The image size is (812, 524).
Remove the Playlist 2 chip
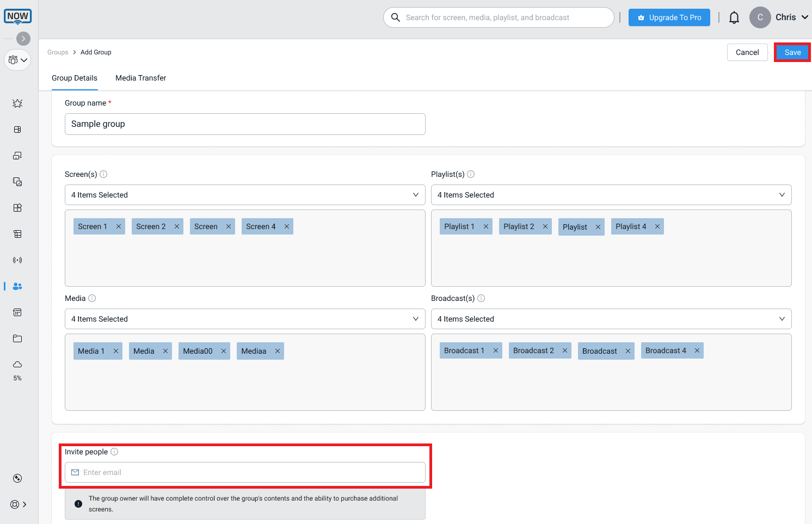pos(545,226)
